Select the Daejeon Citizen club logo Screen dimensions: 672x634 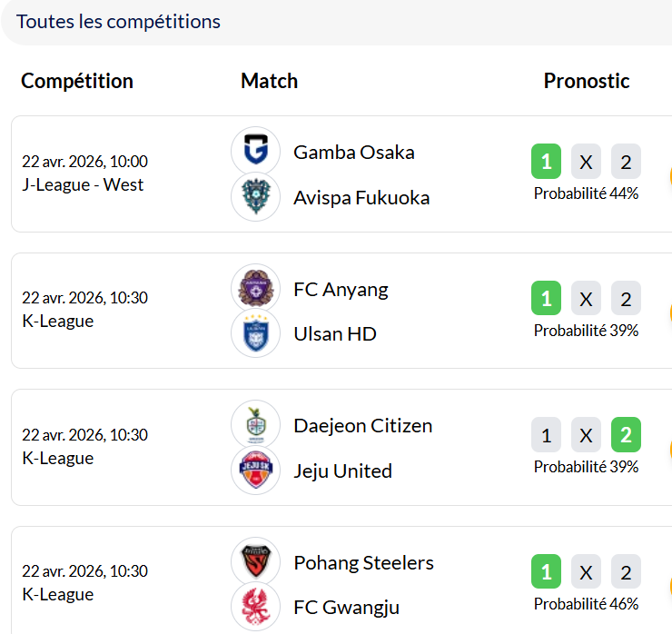coord(255,425)
